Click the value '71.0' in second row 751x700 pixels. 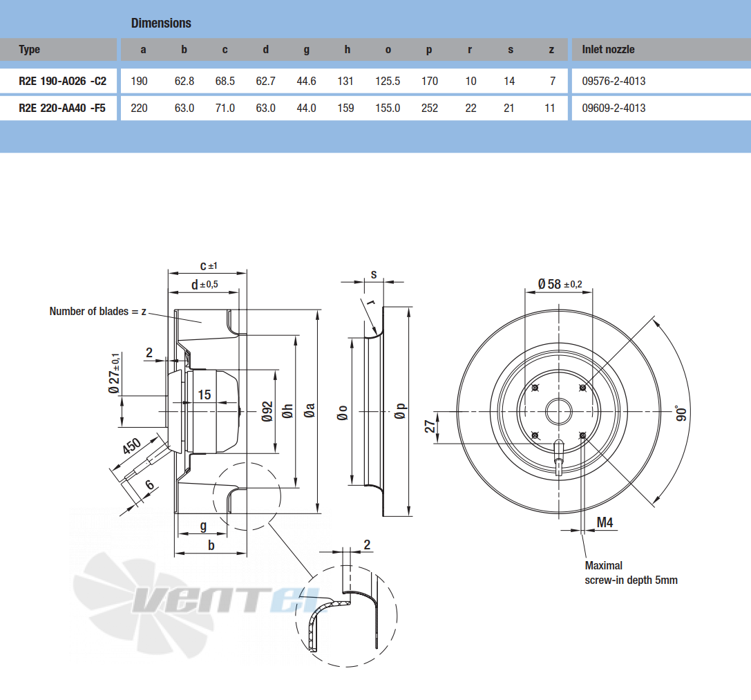click(x=225, y=108)
